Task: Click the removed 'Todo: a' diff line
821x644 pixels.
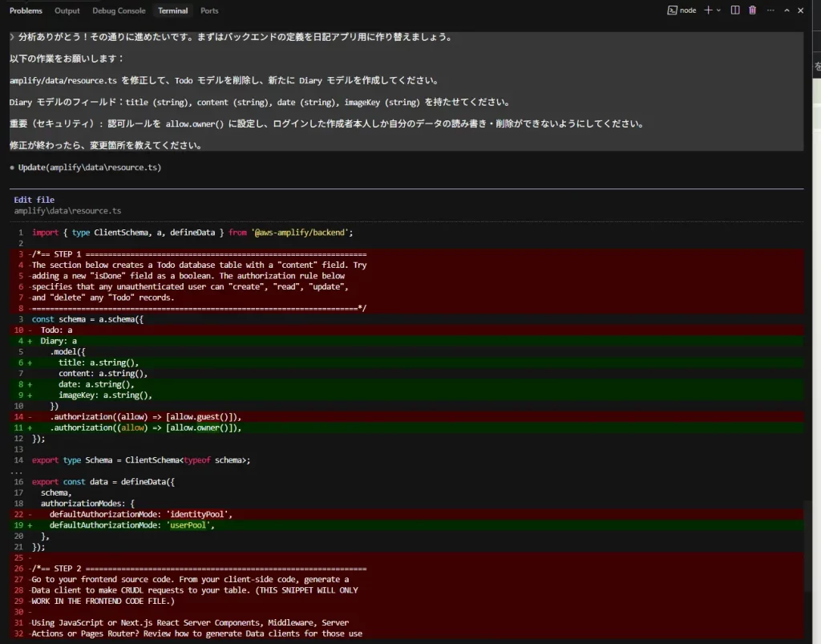Action: point(56,330)
